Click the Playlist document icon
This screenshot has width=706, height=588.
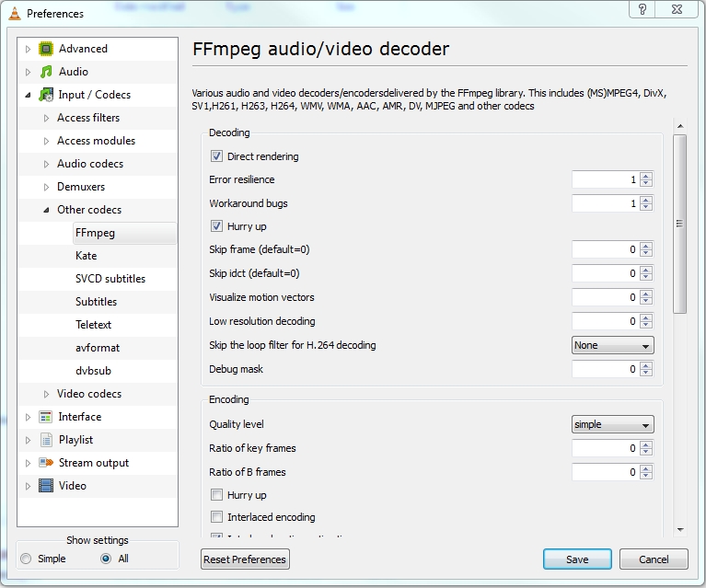(46, 440)
